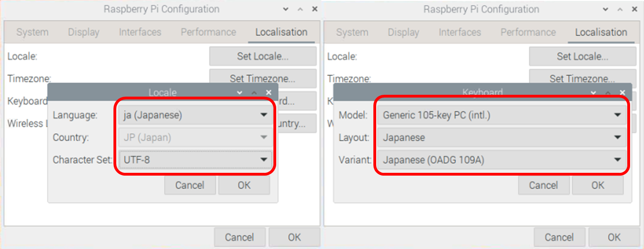Click OK in the Locale dialog
The image size is (644, 249).
[244, 185]
